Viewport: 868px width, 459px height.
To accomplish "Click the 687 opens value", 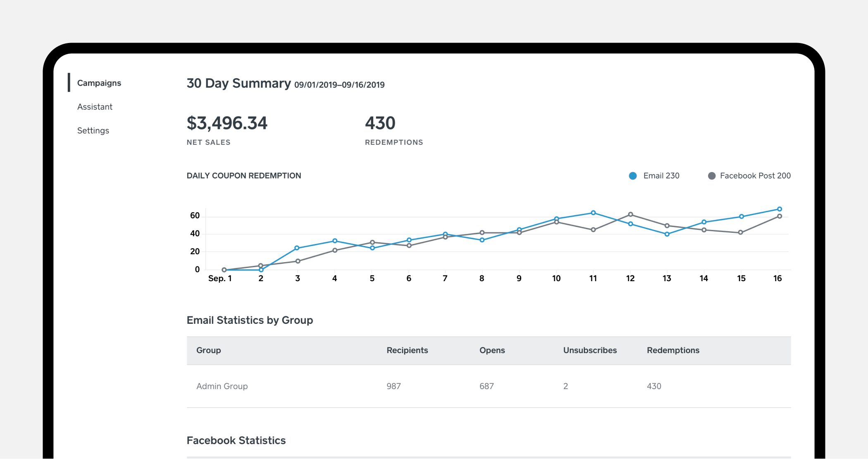I will (486, 386).
